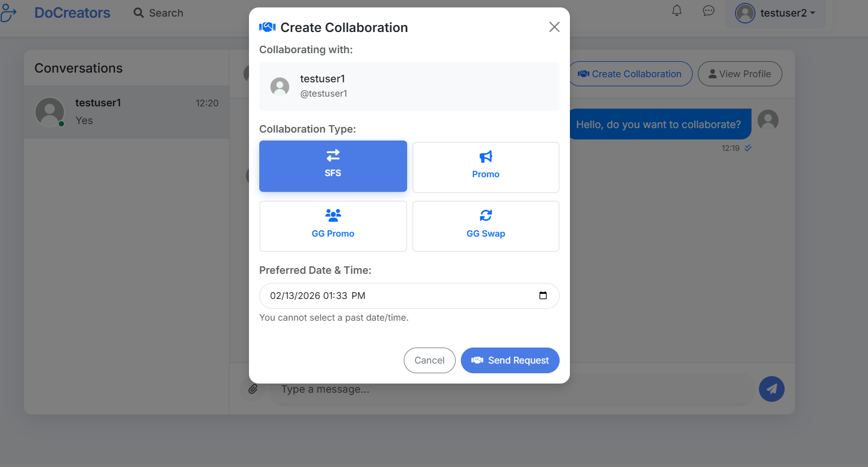The height and width of the screenshot is (467, 868).
Task: Click the testuser2 avatar icon
Action: (745, 13)
